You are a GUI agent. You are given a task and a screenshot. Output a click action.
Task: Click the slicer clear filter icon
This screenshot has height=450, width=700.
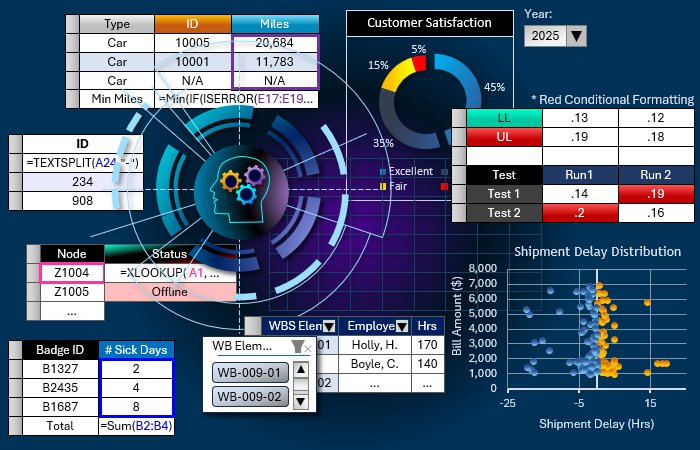point(300,346)
